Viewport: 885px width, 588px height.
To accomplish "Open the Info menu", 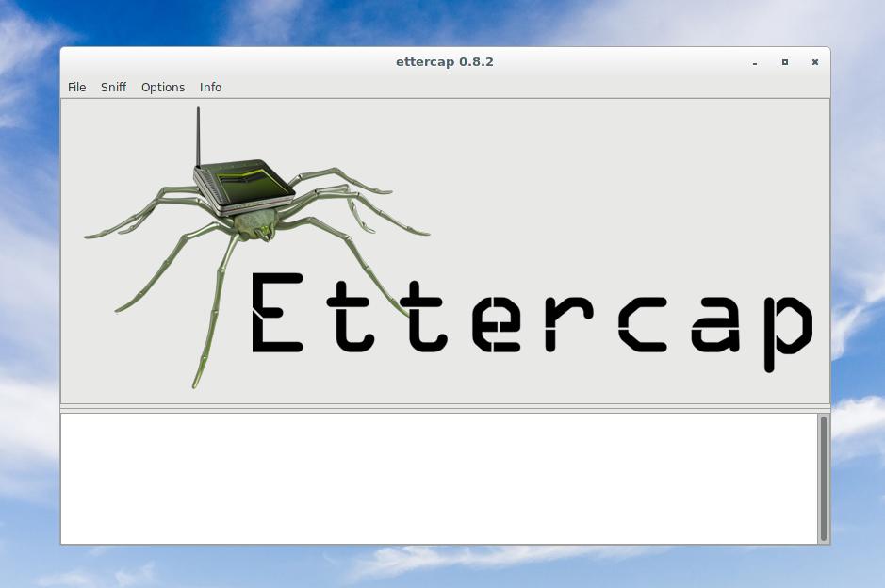I will pyautogui.click(x=210, y=87).
